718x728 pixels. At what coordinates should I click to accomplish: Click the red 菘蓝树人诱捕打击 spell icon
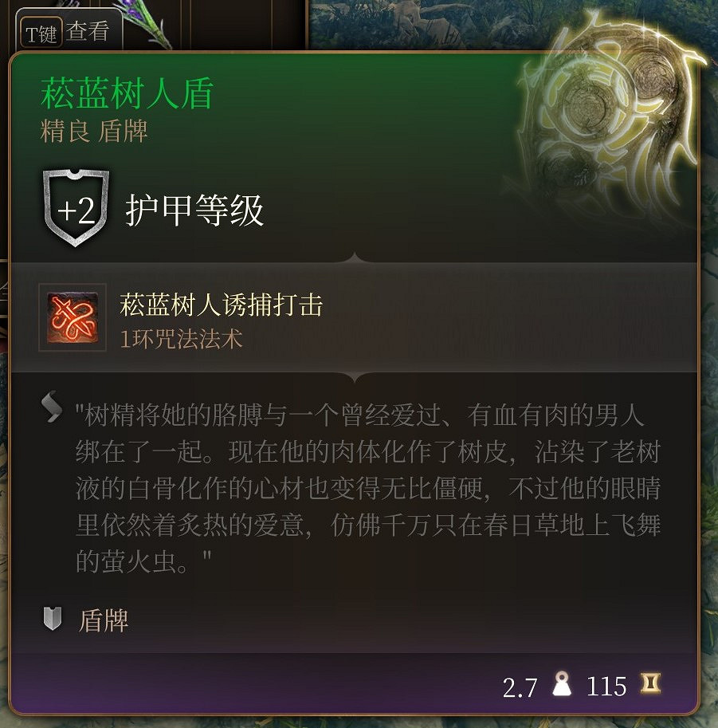click(73, 317)
